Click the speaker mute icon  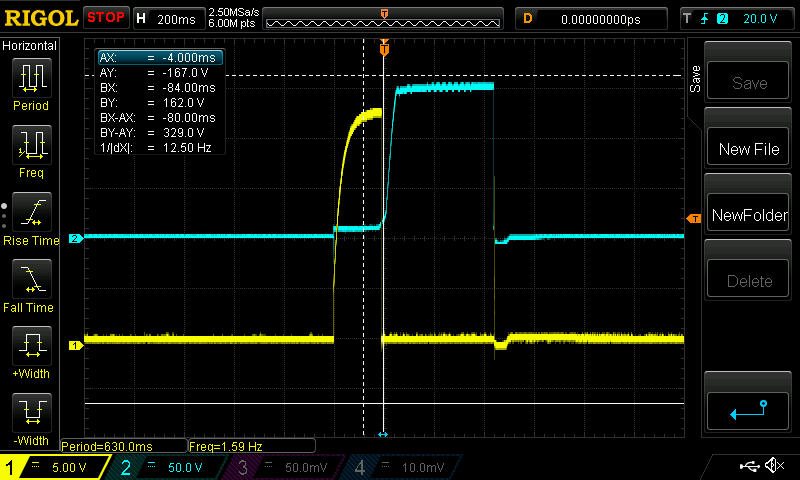point(774,466)
